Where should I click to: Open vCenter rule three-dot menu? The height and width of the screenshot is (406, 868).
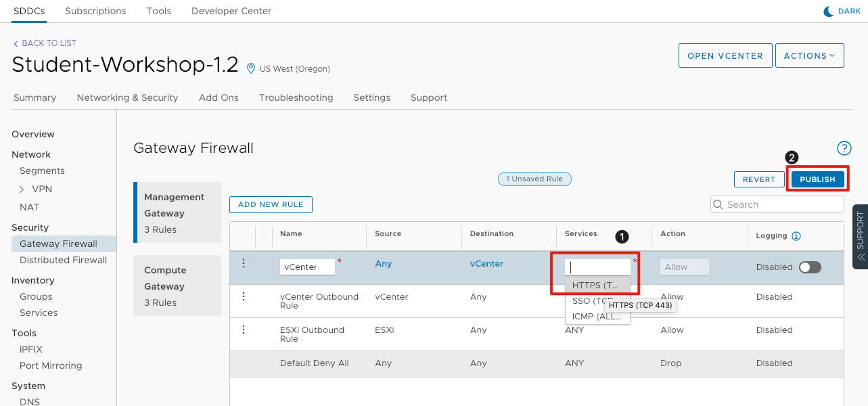pyautogui.click(x=244, y=263)
